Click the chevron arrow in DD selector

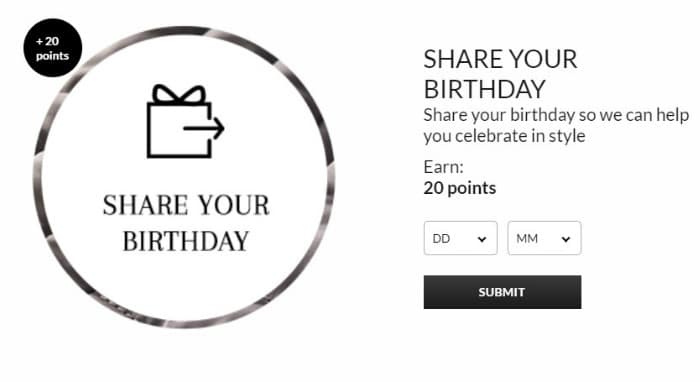point(482,239)
